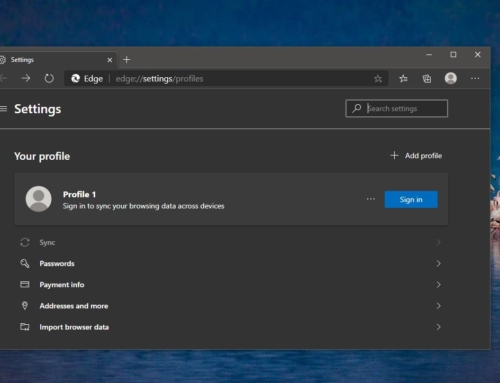The height and width of the screenshot is (383, 500).
Task: Click the back navigation arrow
Action: click(3, 78)
